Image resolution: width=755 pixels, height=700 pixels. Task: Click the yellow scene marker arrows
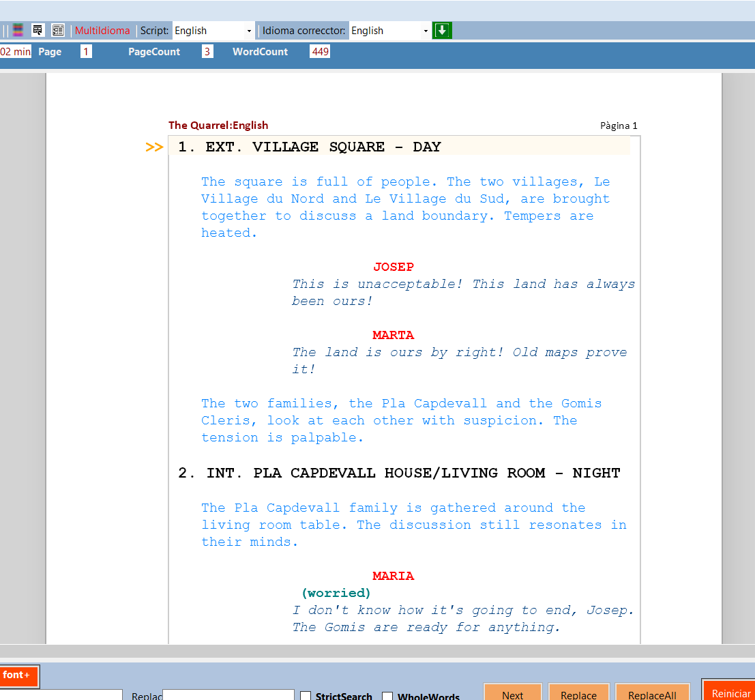click(154, 146)
